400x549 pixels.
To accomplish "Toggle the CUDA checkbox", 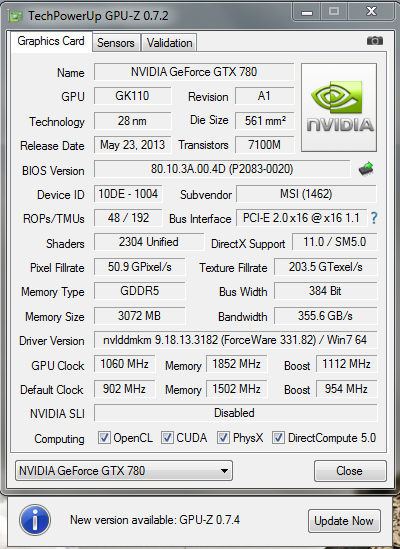I will point(167,438).
